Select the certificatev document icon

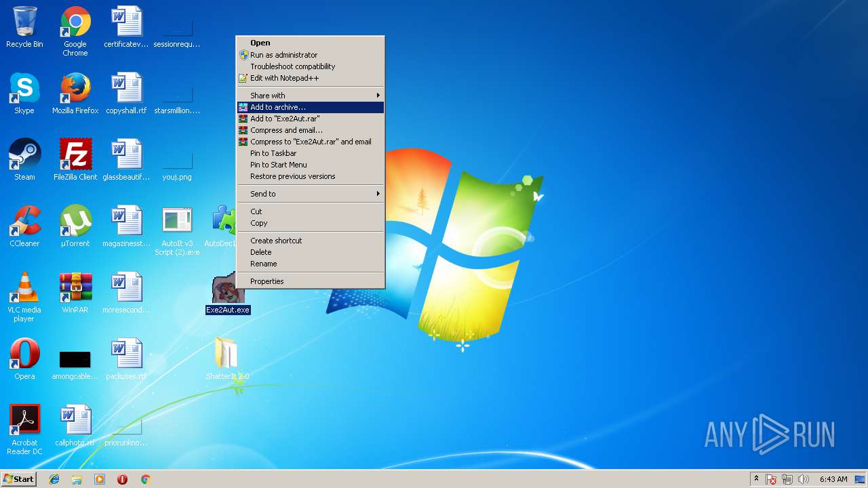click(126, 28)
